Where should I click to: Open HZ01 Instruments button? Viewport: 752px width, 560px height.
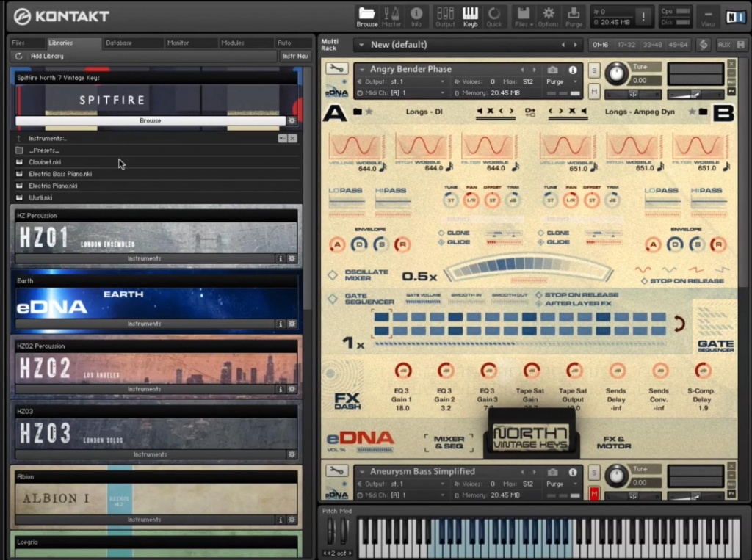coord(145,258)
